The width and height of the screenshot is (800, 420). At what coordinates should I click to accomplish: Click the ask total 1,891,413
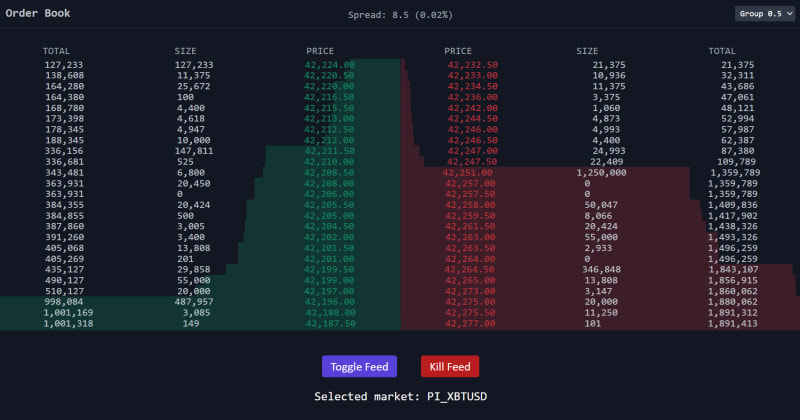[733, 324]
